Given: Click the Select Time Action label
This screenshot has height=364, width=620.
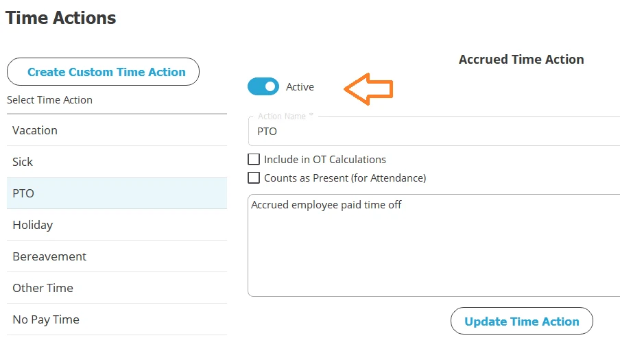Looking at the screenshot, I should [x=49, y=100].
